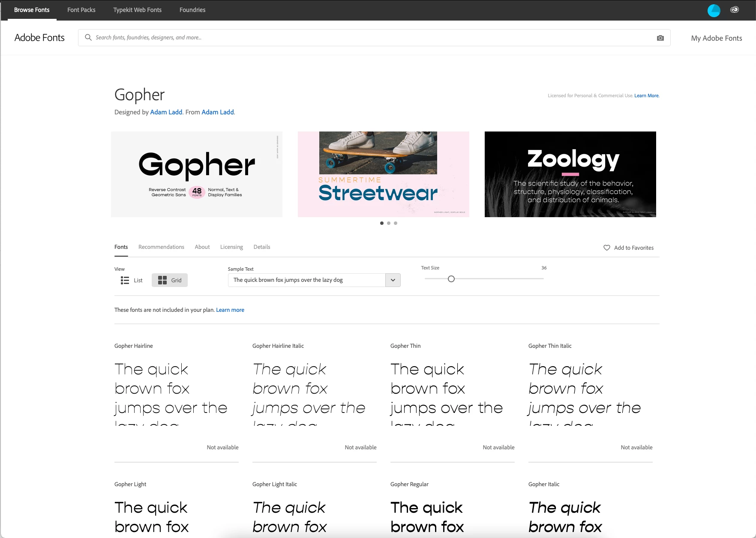The width and height of the screenshot is (756, 538).
Task: Click the Gopher Italic font name
Action: [x=544, y=484]
